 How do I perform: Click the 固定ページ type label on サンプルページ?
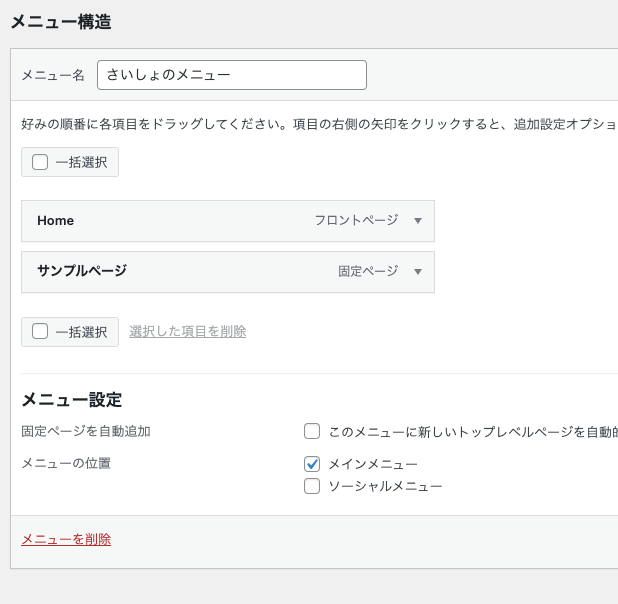[x=368, y=272]
